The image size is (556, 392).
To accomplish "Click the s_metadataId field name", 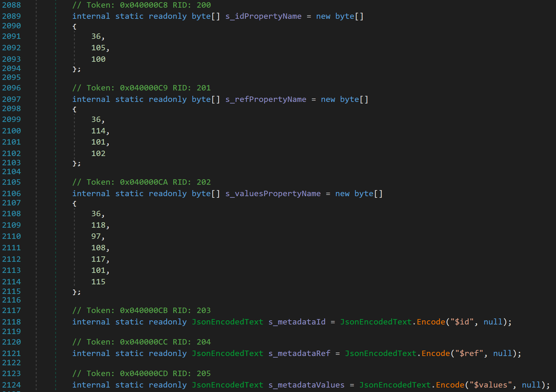I will click(297, 322).
